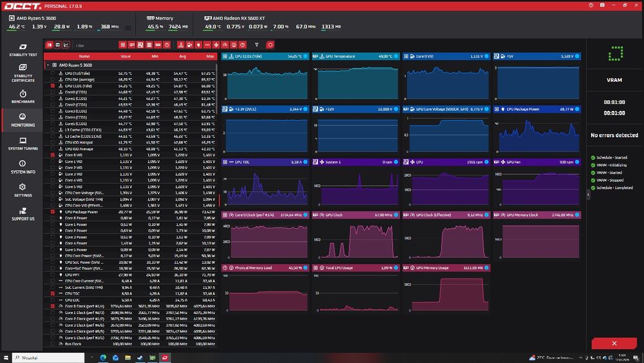This screenshot has width=644, height=363.
Task: Open File Explorer from the taskbar
Action: [x=128, y=358]
